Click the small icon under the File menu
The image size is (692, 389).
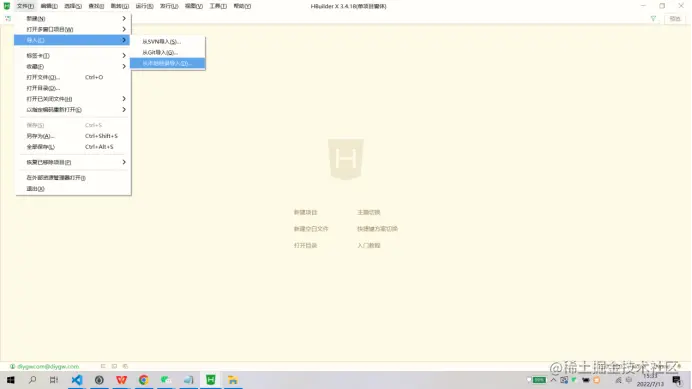[8, 19]
